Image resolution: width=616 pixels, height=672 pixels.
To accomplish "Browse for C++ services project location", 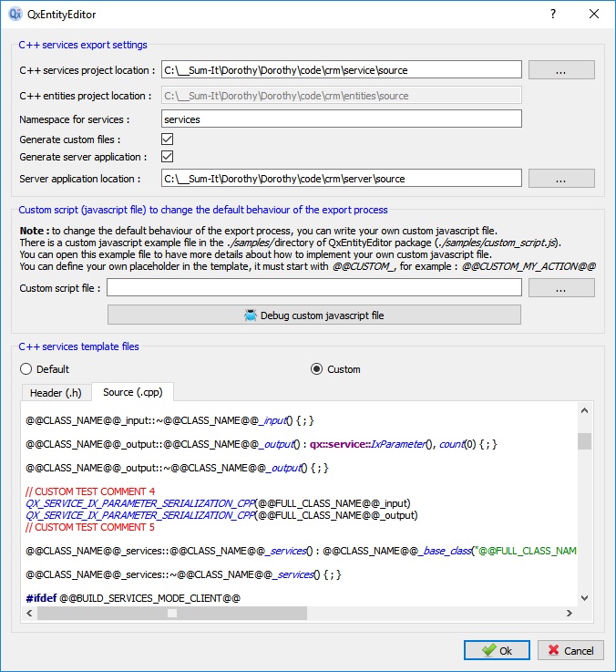I will pyautogui.click(x=561, y=70).
